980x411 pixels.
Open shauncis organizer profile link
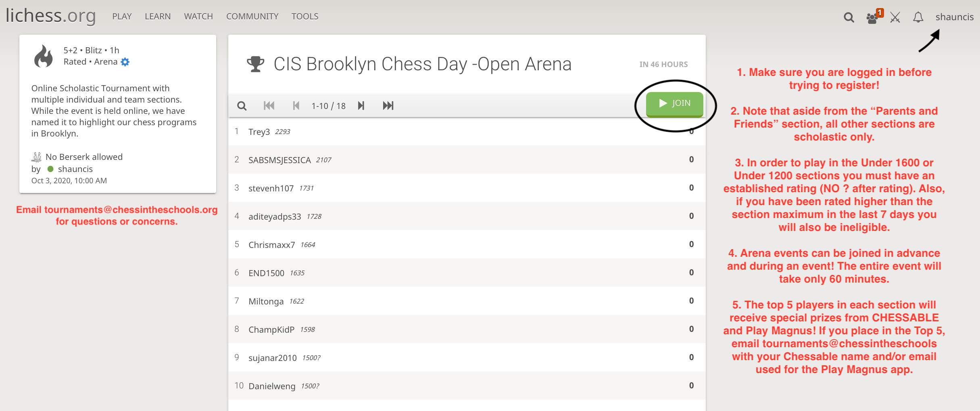[x=75, y=169]
